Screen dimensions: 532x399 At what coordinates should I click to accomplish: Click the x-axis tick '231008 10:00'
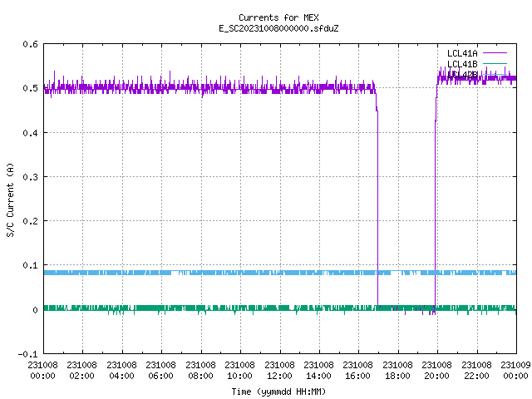239,371
